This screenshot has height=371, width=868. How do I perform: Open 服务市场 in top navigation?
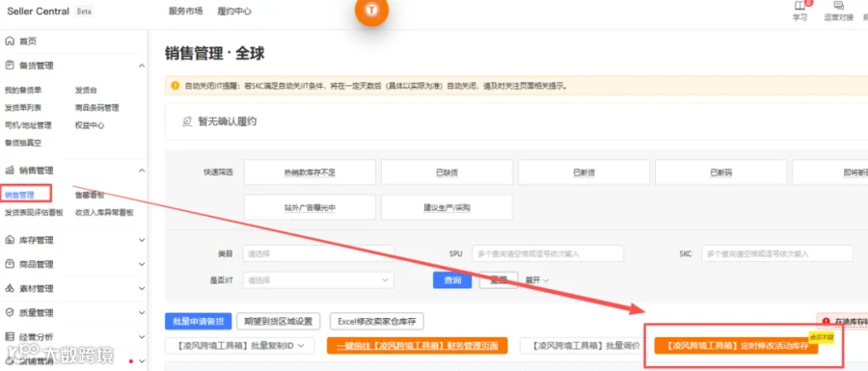(x=185, y=11)
